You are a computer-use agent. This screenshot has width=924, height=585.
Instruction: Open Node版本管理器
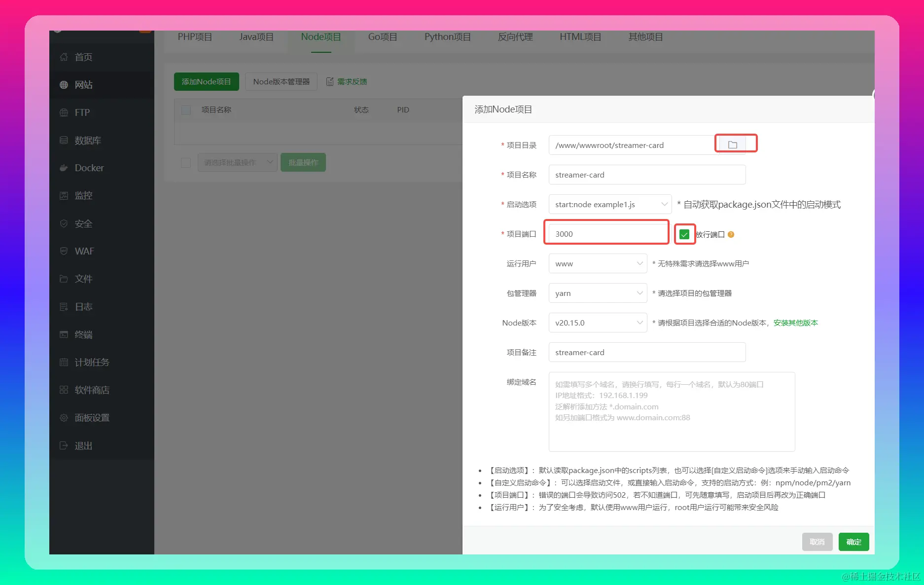[x=282, y=81]
